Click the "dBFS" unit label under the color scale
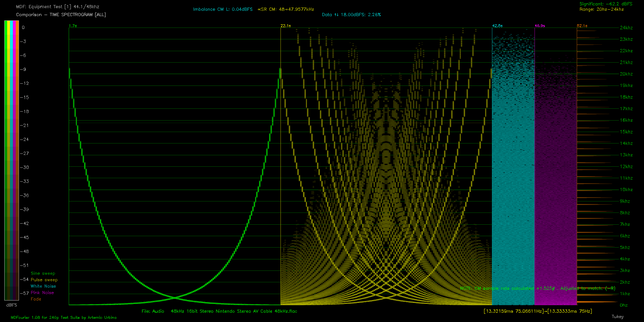The height and width of the screenshot is (322, 644). 11,305
